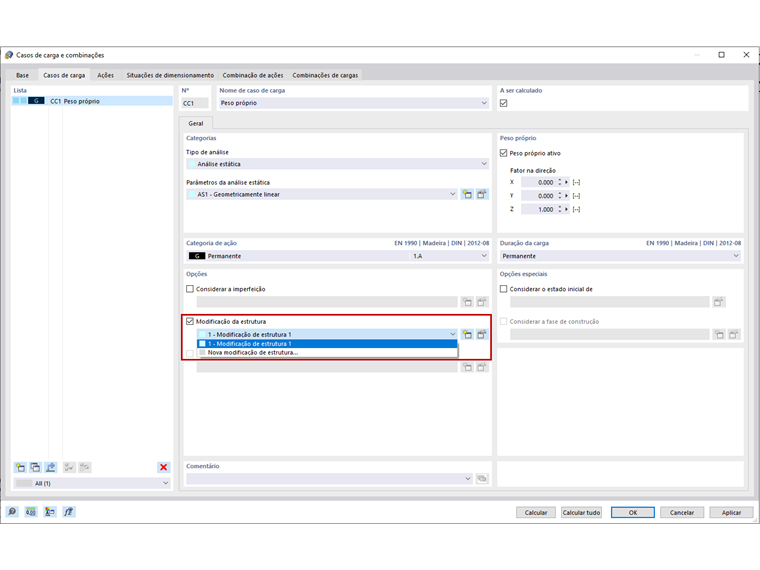Click the invert selection icon below the list
The image size is (760, 570).
point(85,467)
